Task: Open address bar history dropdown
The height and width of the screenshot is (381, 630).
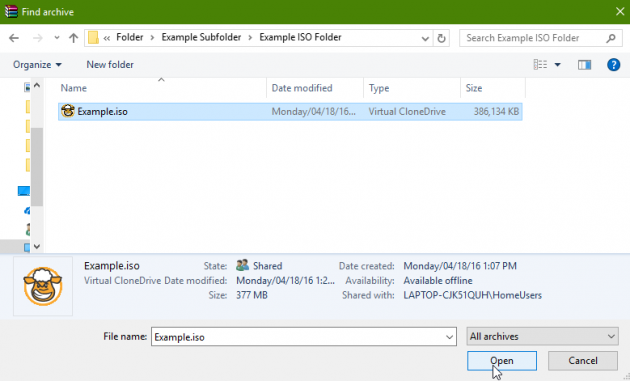Action: [425, 39]
